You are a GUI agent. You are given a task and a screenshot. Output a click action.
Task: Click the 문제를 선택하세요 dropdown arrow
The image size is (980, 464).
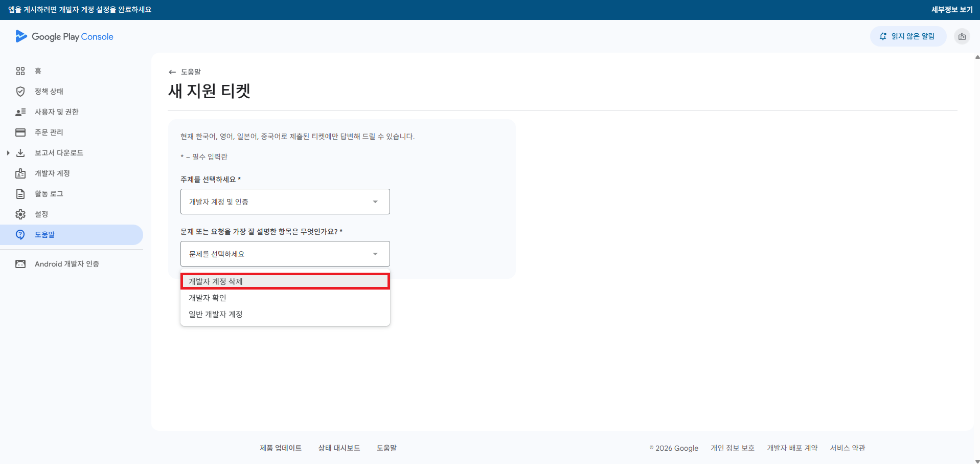click(x=375, y=254)
